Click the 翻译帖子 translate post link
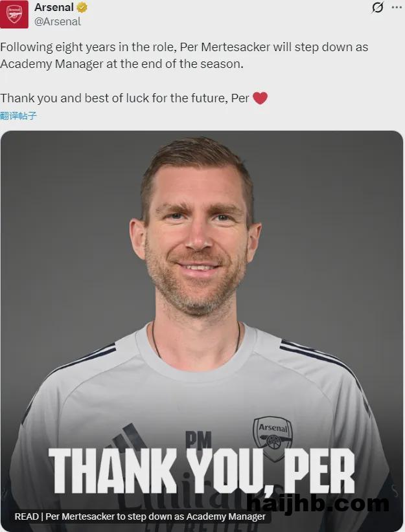405x532 pixels. coord(19,116)
